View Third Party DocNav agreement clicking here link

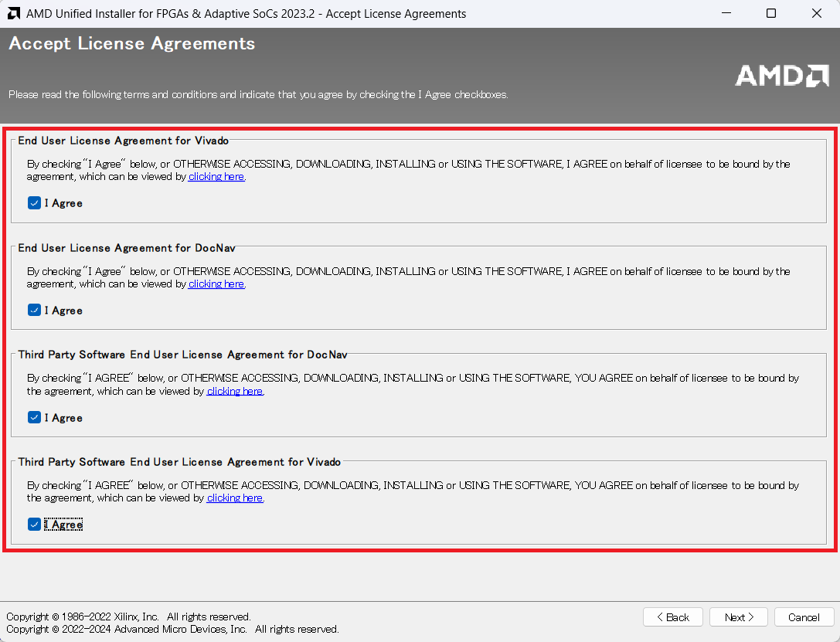pos(235,392)
